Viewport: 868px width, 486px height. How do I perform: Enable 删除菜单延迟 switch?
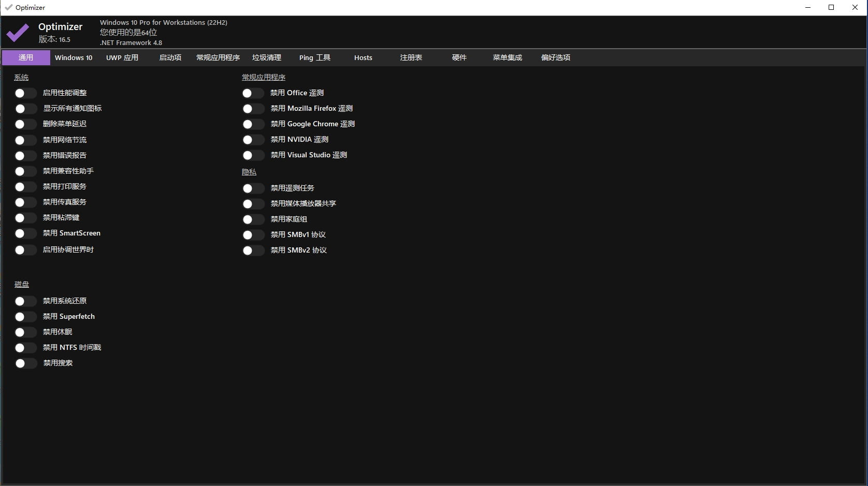25,124
